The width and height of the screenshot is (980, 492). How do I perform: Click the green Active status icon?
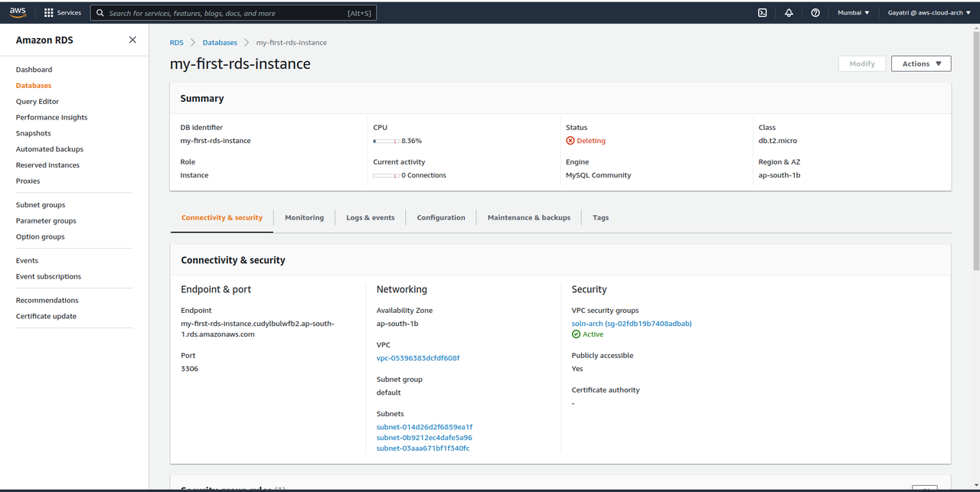click(x=576, y=334)
